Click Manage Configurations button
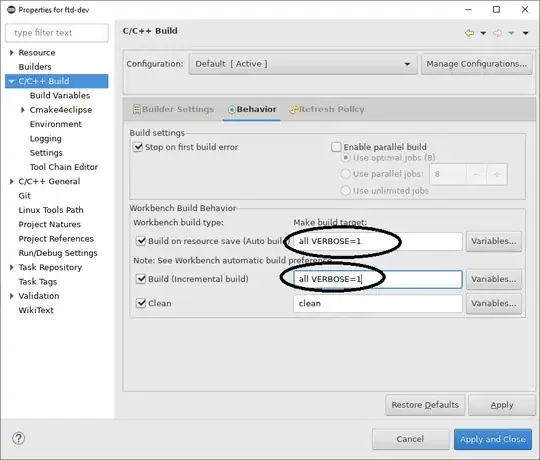Screen dimensions: 540x460 point(477,64)
